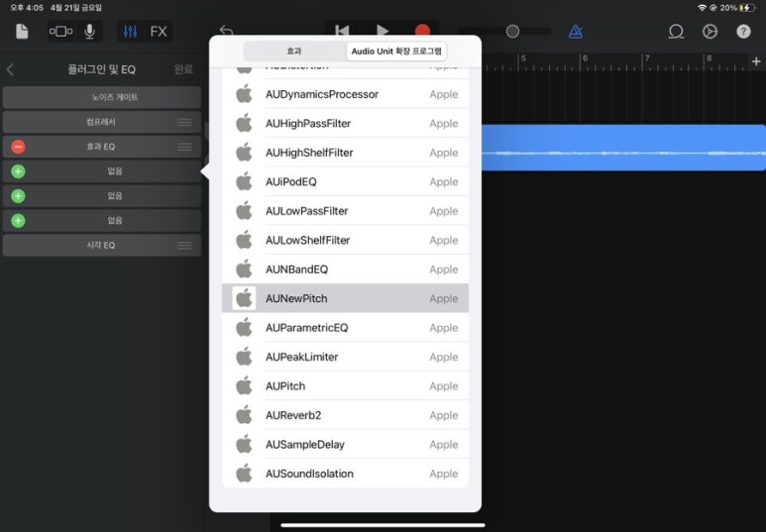This screenshot has height=532, width=766.
Task: Reorder handle on 컴프레서 row
Action: coord(184,122)
